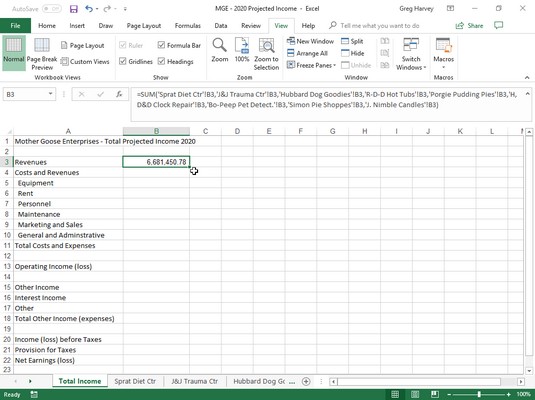Click vertical scrollbar down arrow
The width and height of the screenshot is (535, 400).
529,371
